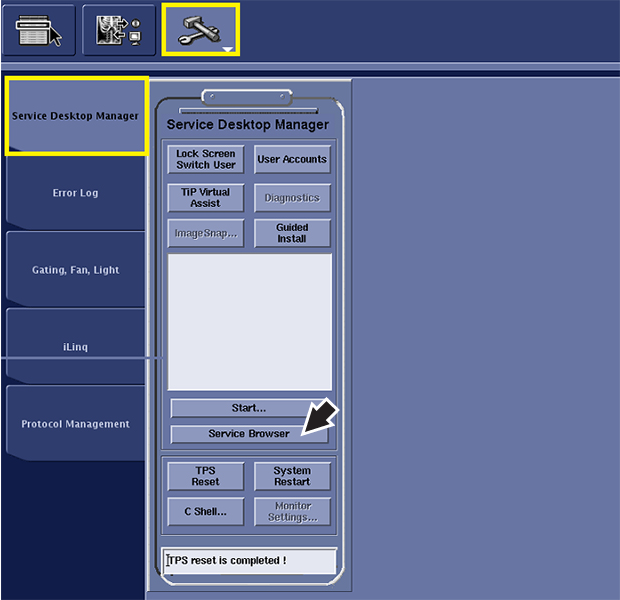Image resolution: width=620 pixels, height=600 pixels.
Task: Open the Service Browser
Action: coord(249,434)
